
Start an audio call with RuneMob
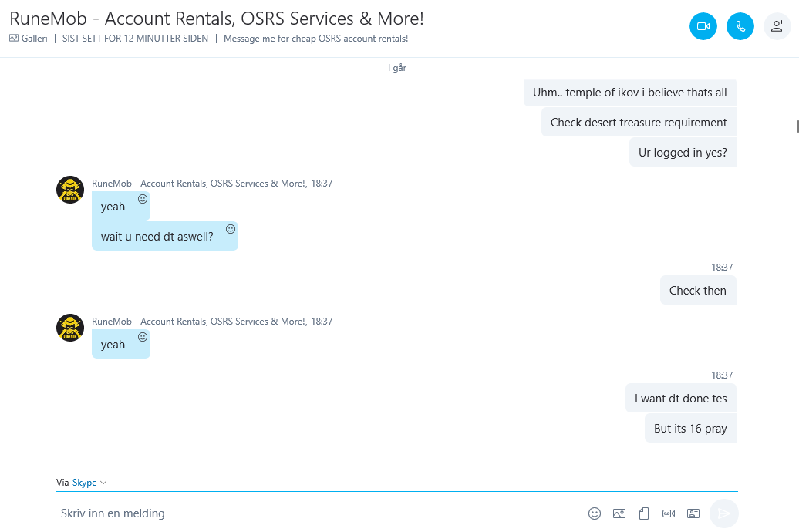[x=740, y=26]
